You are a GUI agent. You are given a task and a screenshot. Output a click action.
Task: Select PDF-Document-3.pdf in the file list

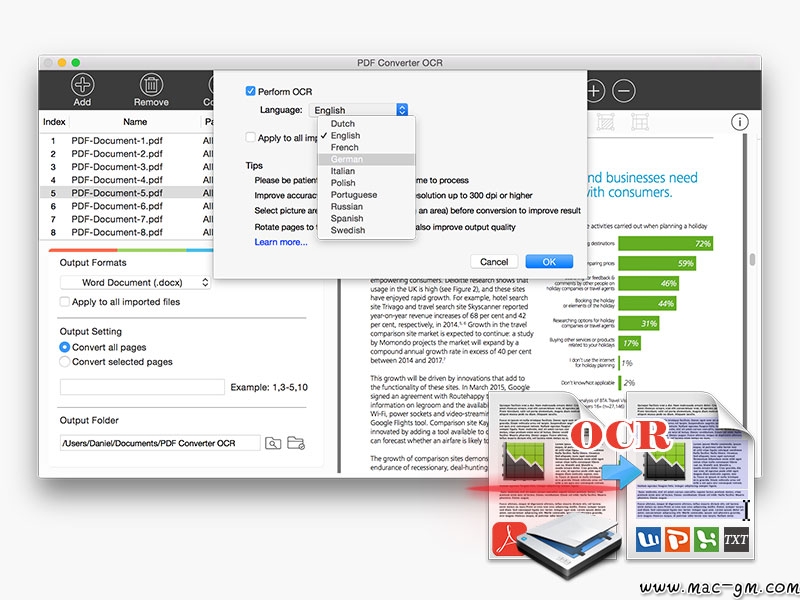click(127, 167)
